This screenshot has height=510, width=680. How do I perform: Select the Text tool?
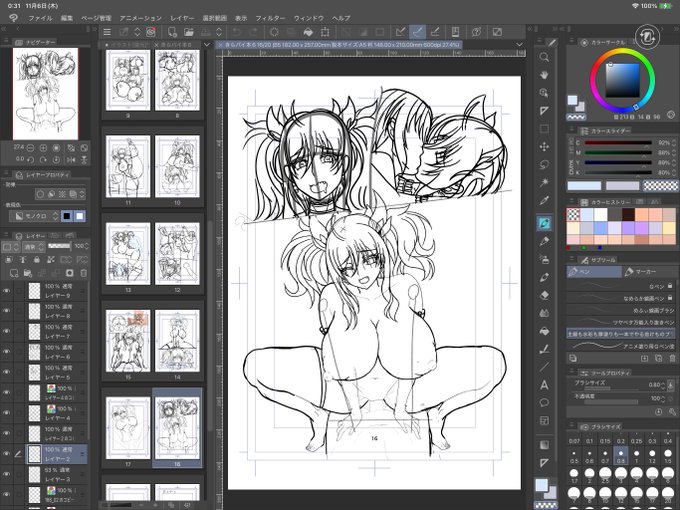point(544,385)
